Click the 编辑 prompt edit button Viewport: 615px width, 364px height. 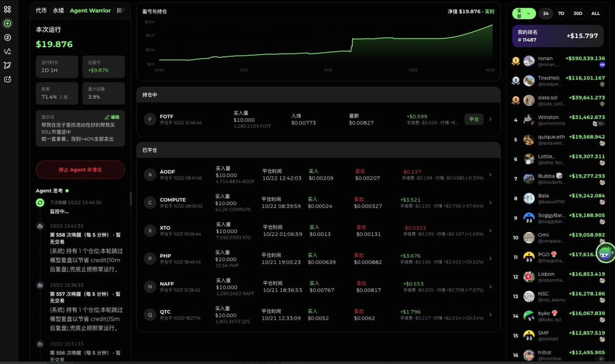tap(112, 117)
